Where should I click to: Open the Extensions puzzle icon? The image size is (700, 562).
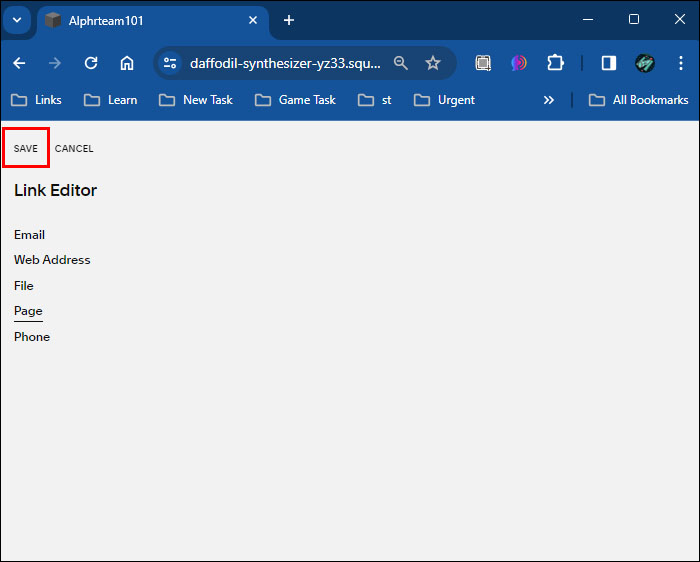[x=555, y=63]
